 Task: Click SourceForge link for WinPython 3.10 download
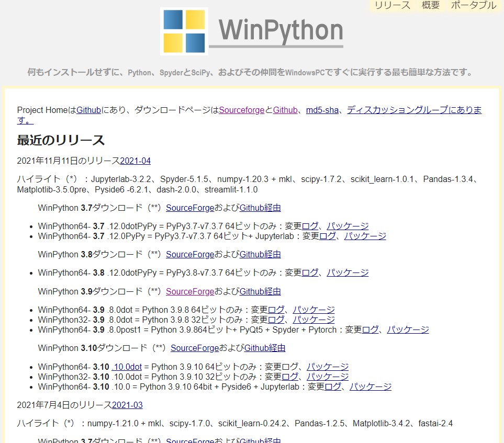click(x=195, y=348)
